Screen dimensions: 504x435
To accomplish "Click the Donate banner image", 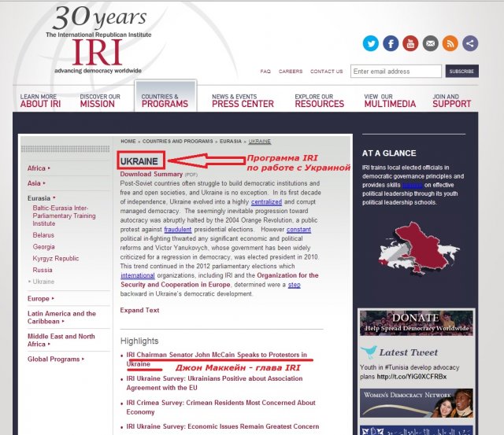I will click(x=417, y=323).
